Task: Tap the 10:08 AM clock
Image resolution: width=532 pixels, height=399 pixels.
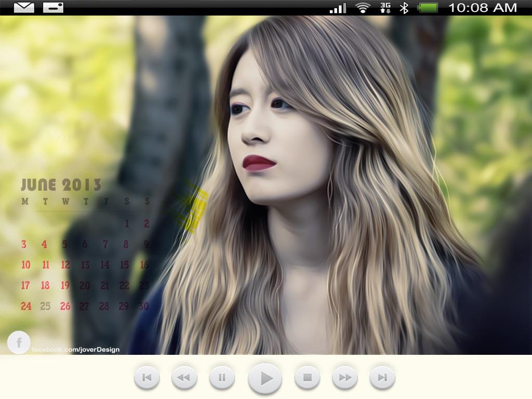Action: 483,7
